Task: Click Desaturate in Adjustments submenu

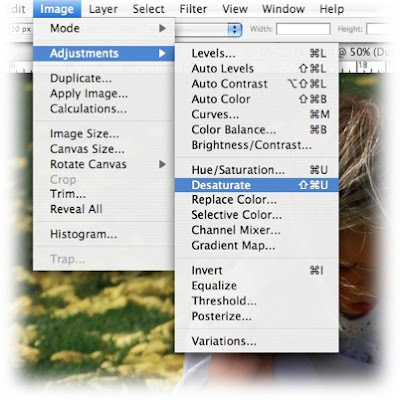Action: [x=257, y=185]
